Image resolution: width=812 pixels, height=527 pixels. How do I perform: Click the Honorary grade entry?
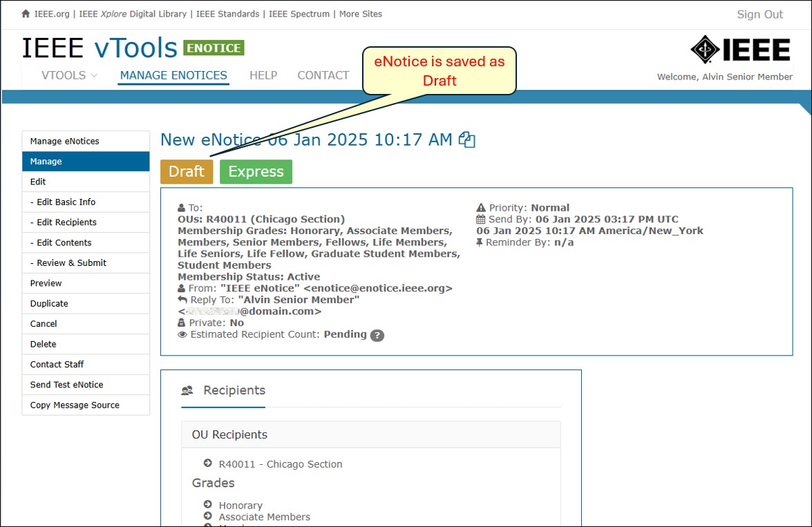coord(240,506)
